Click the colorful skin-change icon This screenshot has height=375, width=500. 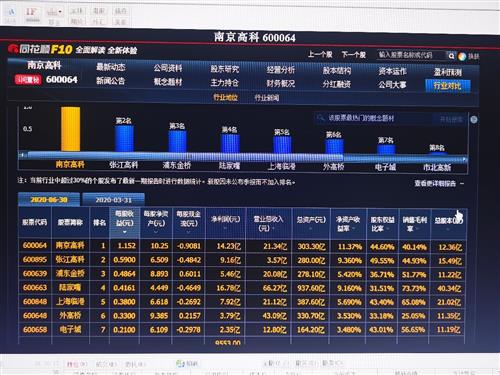click(462, 56)
